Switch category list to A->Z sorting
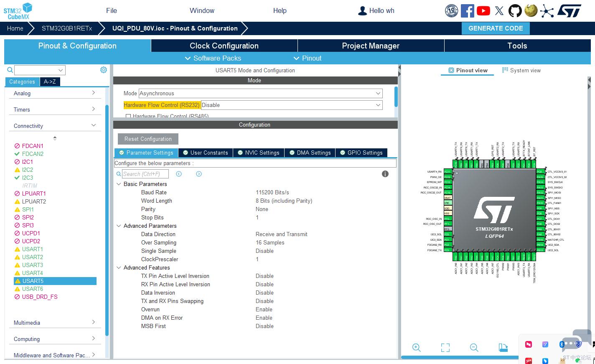Viewport: 595px width, 364px height. 50,82
